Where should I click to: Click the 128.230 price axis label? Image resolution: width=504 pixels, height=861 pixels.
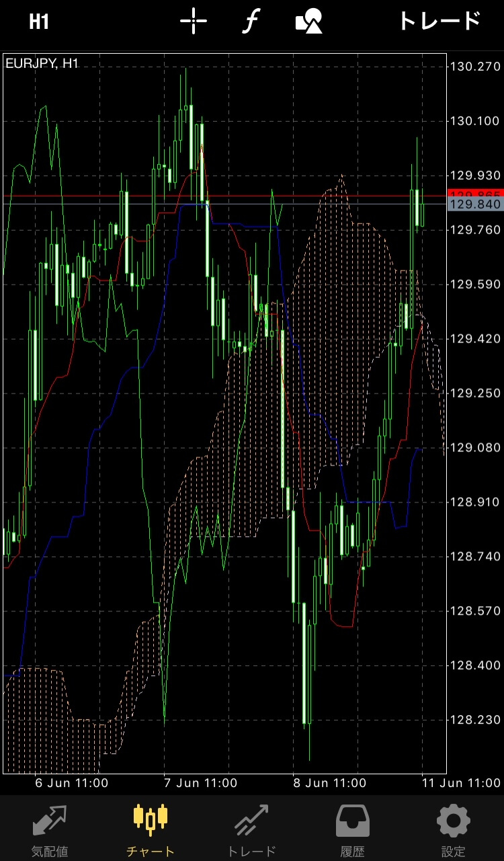(475, 720)
